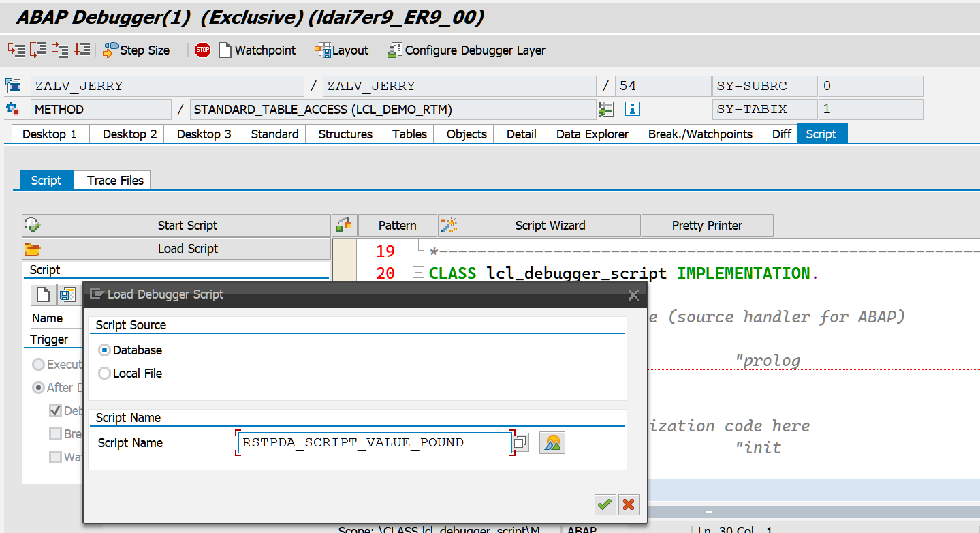Click the red STOP icon
Screen dimensions: 980x533
pyautogui.click(x=203, y=50)
